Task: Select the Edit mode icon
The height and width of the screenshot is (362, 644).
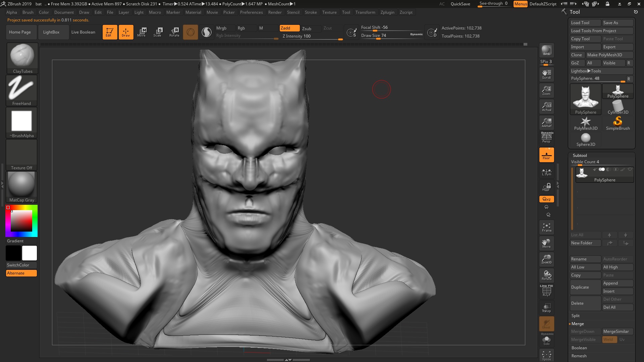Action: tap(110, 32)
